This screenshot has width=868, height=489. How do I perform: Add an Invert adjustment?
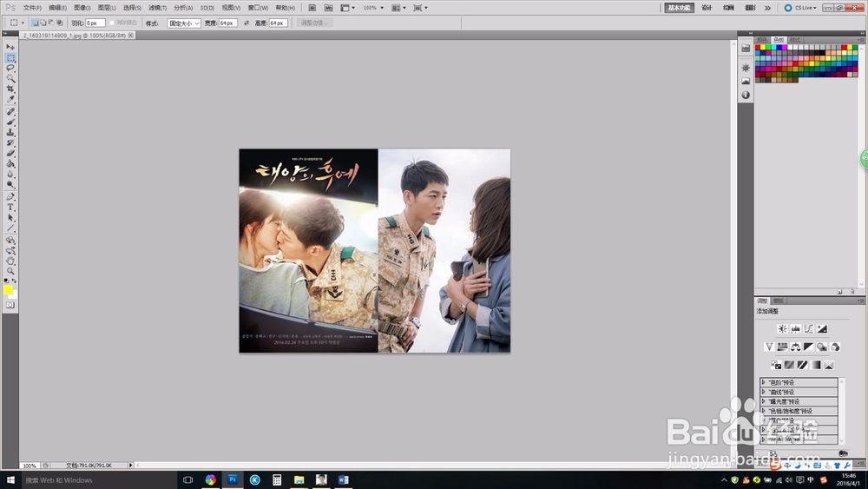tap(775, 365)
